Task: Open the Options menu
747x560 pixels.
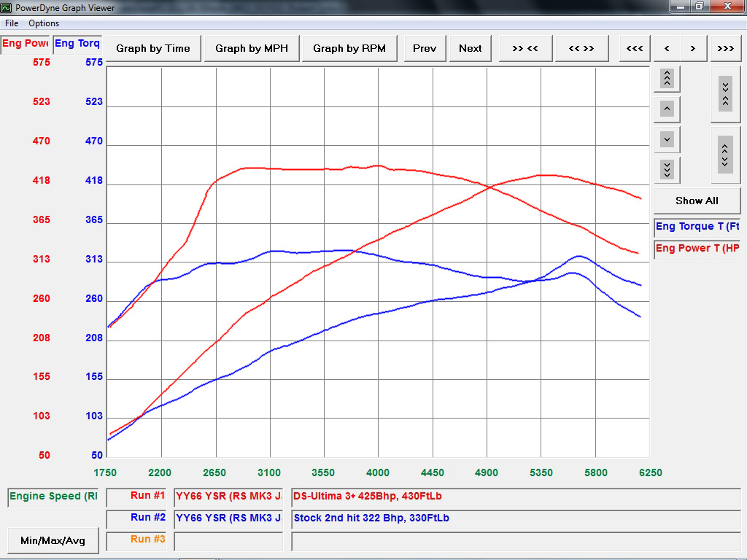Action: (44, 23)
